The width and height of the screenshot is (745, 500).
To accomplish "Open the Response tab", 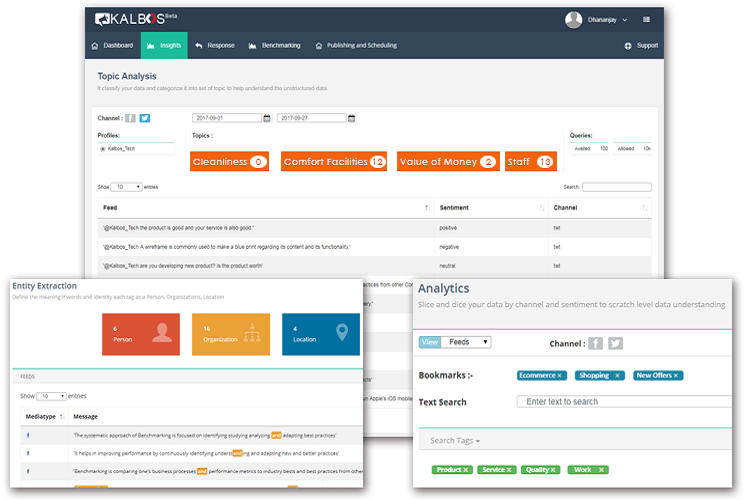I will tap(215, 46).
